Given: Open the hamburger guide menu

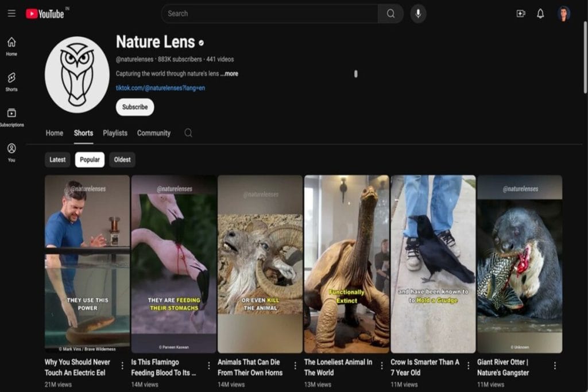Looking at the screenshot, I should 11,14.
